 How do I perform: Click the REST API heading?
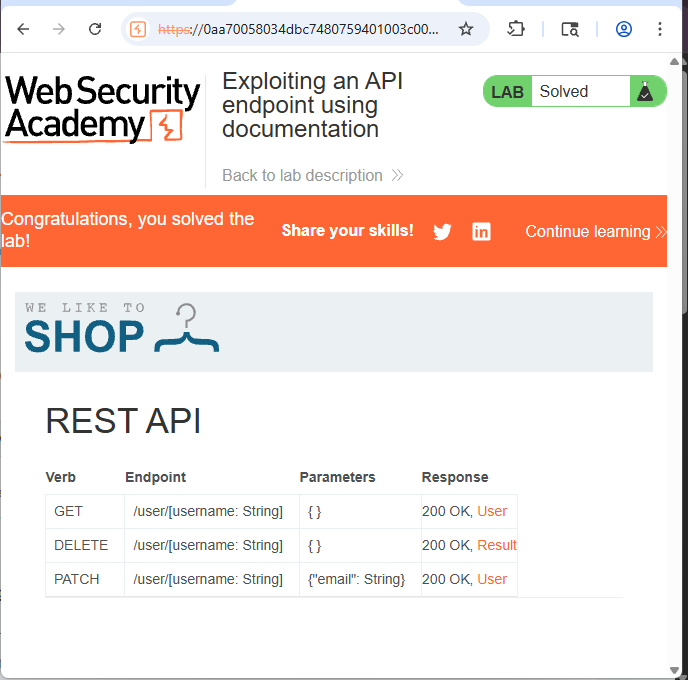123,421
